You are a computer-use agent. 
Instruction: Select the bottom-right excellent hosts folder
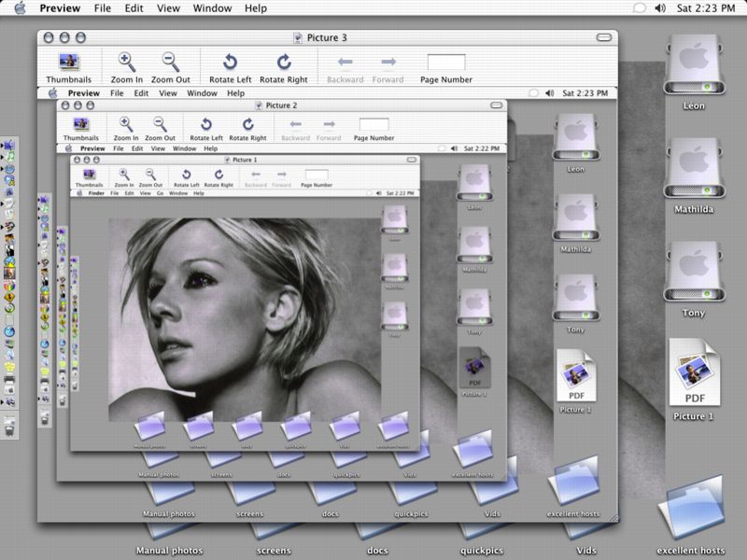(691, 509)
